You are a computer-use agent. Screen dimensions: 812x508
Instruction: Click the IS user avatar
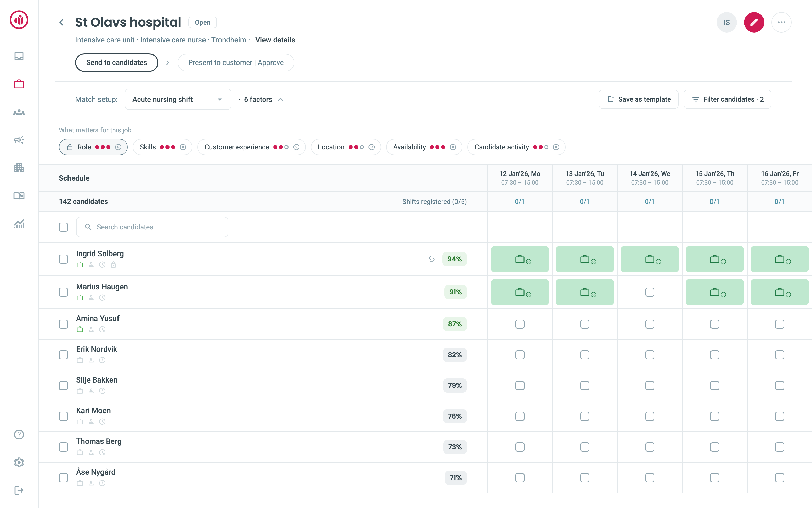(x=726, y=23)
